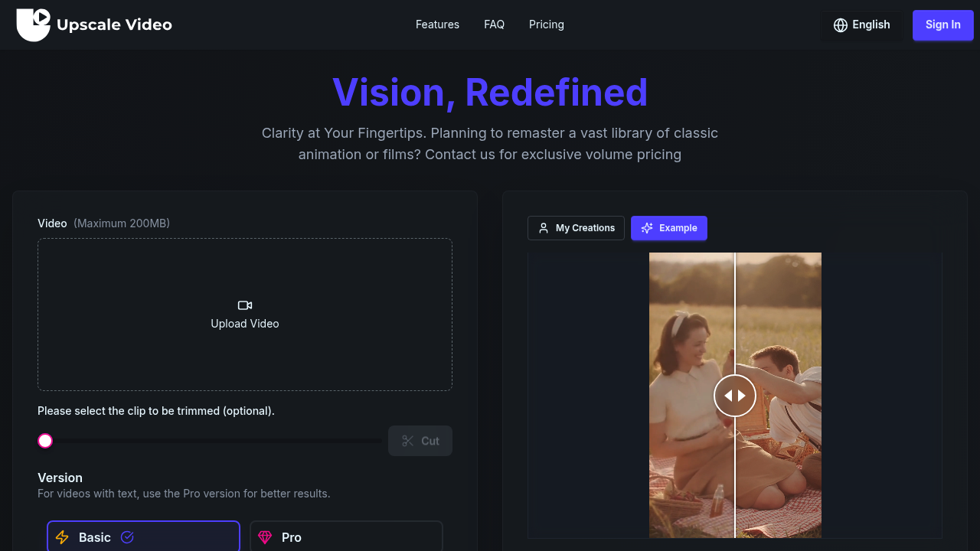The image size is (980, 551).
Task: Click the pink trim slider handle
Action: point(45,441)
